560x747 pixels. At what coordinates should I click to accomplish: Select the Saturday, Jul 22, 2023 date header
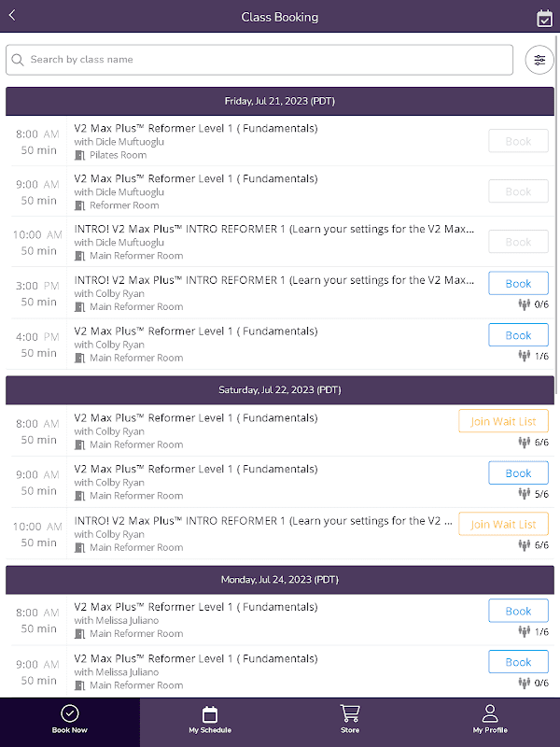point(280,389)
